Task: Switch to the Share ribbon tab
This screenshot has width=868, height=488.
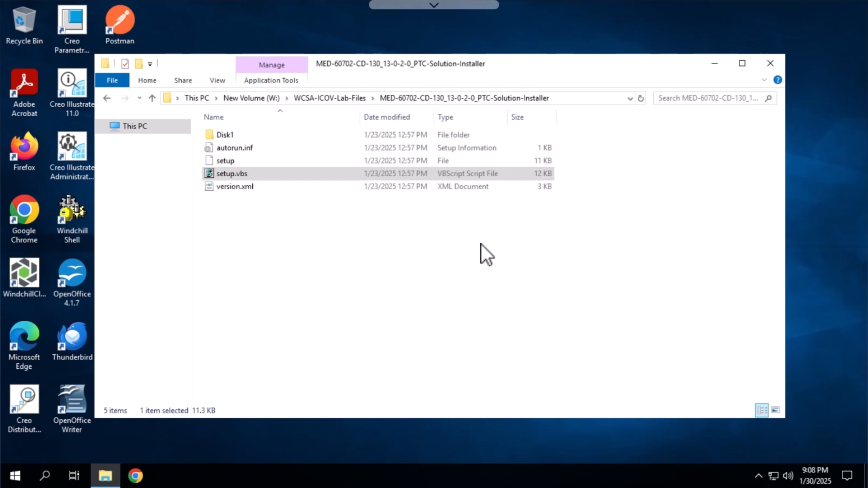Action: (x=183, y=80)
